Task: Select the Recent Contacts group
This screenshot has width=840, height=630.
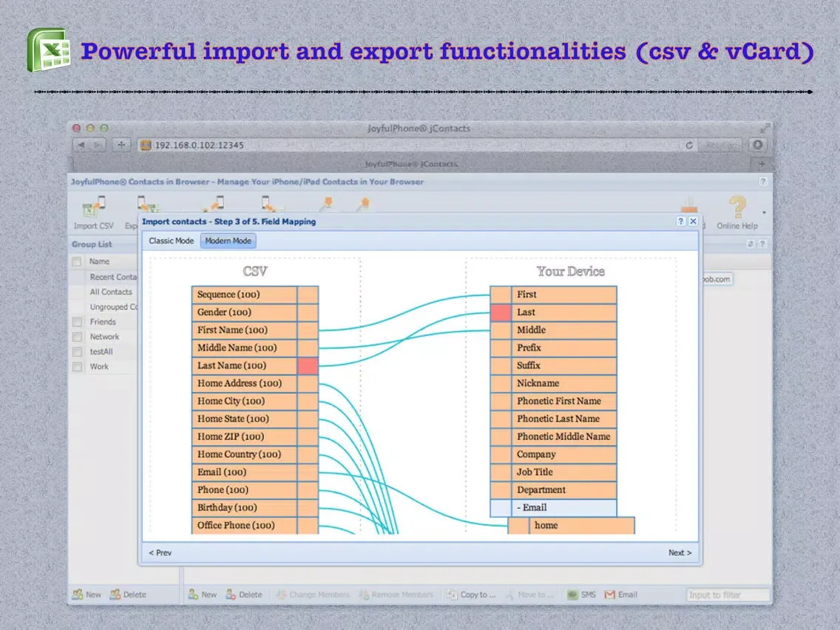Action: (x=113, y=277)
